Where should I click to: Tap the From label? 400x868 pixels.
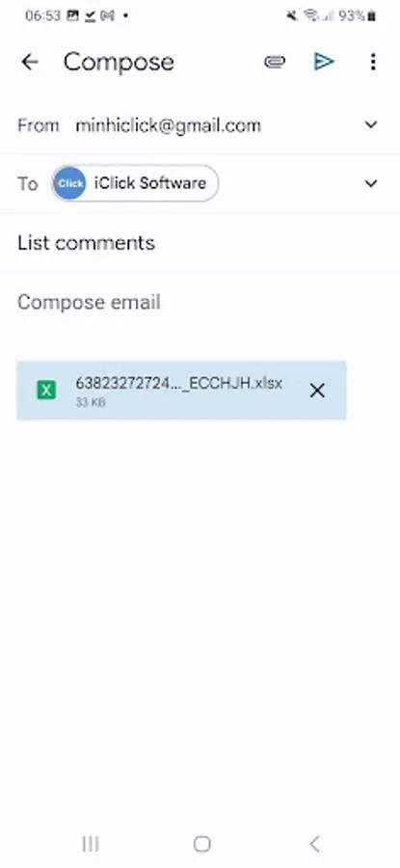(39, 125)
